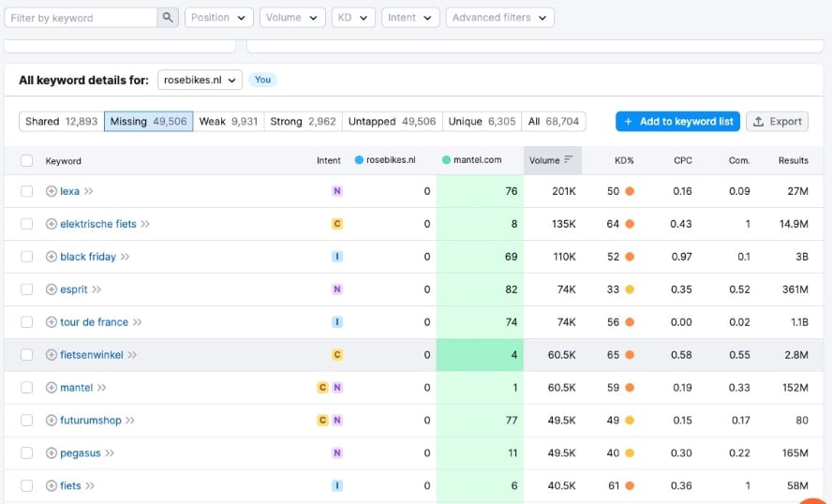
Task: Check the mantel row checkbox
Action: pos(26,387)
